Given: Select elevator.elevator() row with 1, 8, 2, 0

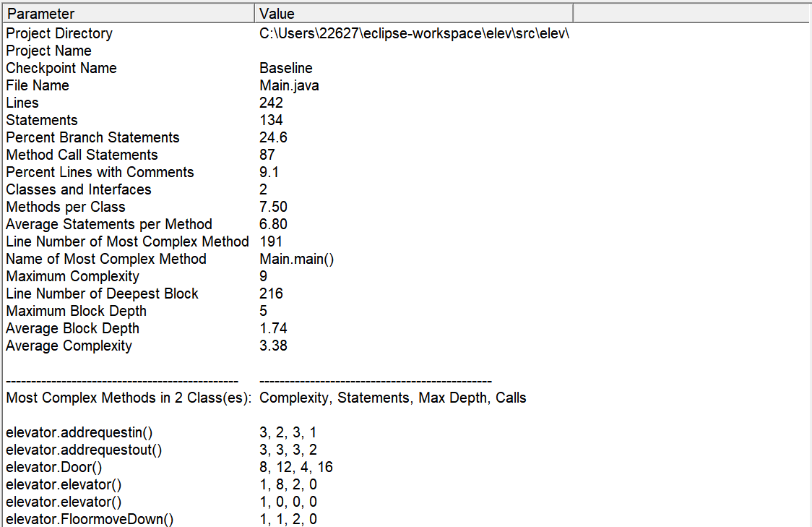Looking at the screenshot, I should pos(64,485).
